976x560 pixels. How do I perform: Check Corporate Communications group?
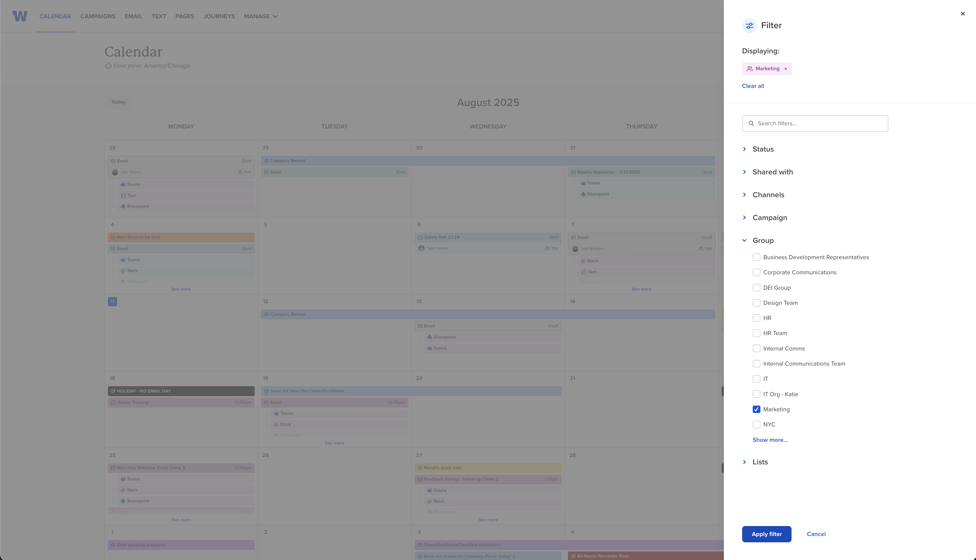[756, 272]
